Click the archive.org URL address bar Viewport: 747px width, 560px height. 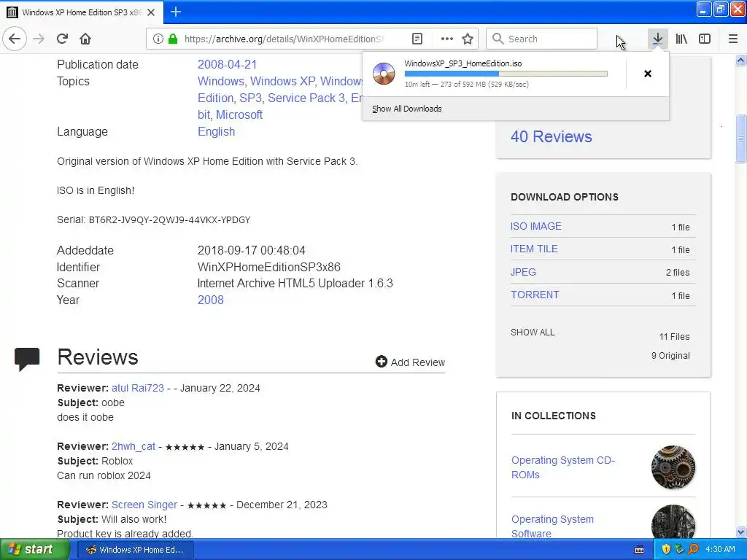coord(285,39)
